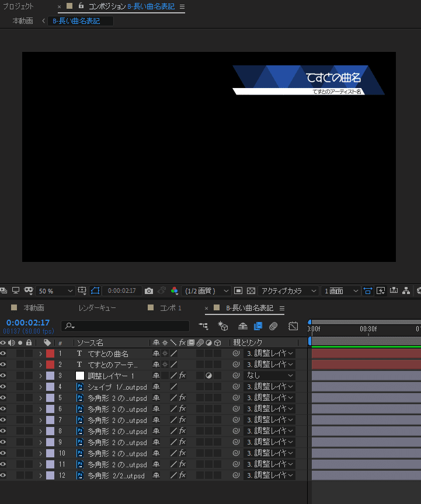Toggle motion blur enable icon in timeline
This screenshot has height=504, width=421.
[x=273, y=326]
